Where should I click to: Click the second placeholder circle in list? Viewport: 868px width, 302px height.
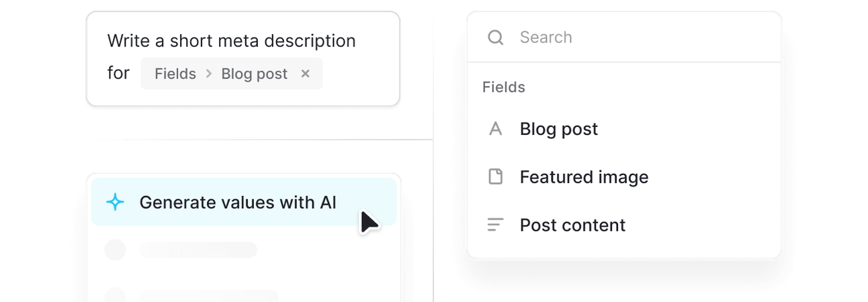116,295
